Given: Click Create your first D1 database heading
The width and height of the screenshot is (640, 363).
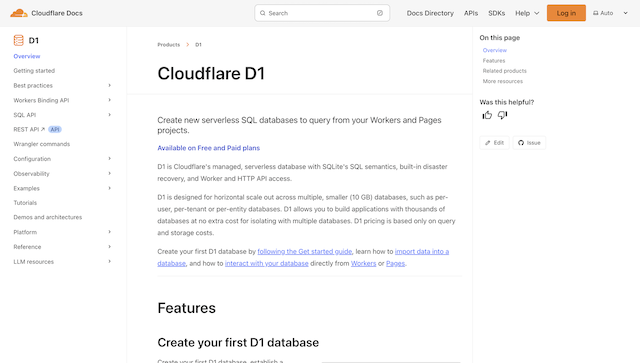Looking at the screenshot, I should click(238, 342).
